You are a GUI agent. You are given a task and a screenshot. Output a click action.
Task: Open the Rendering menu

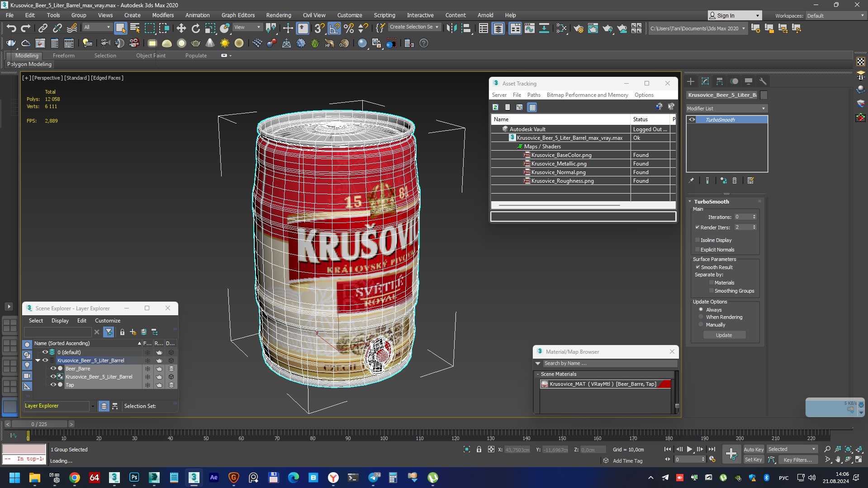[x=279, y=15]
